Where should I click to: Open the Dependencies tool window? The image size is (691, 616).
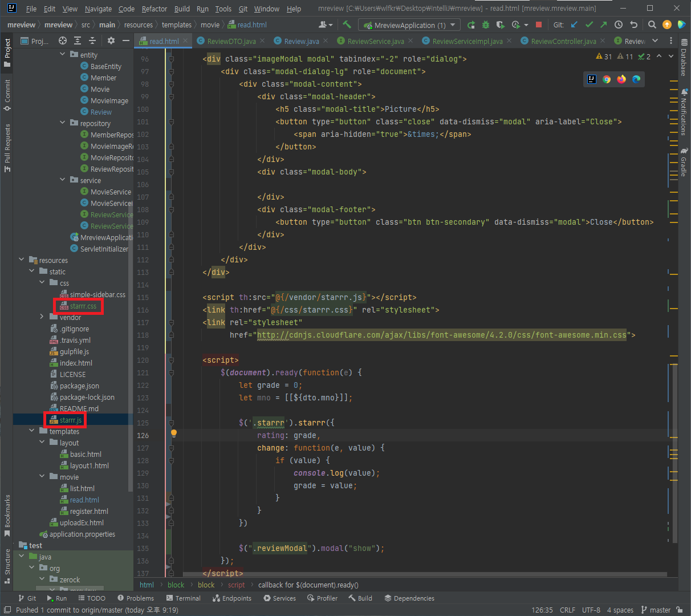(409, 598)
